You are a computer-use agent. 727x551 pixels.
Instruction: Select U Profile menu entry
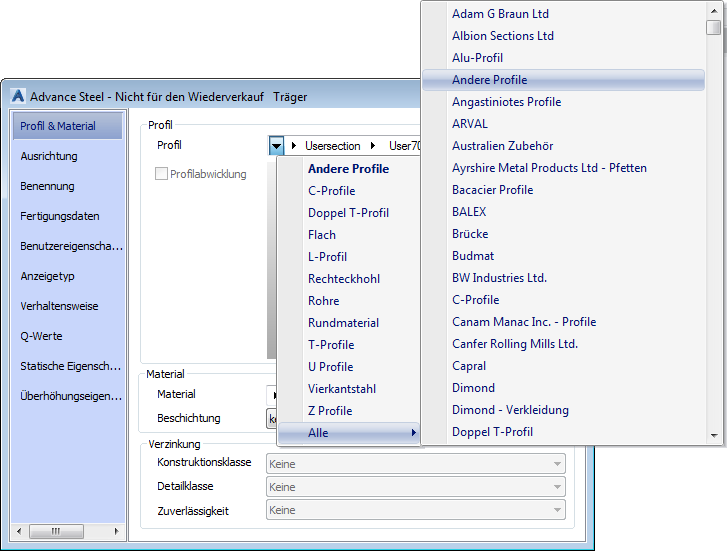pyautogui.click(x=349, y=367)
